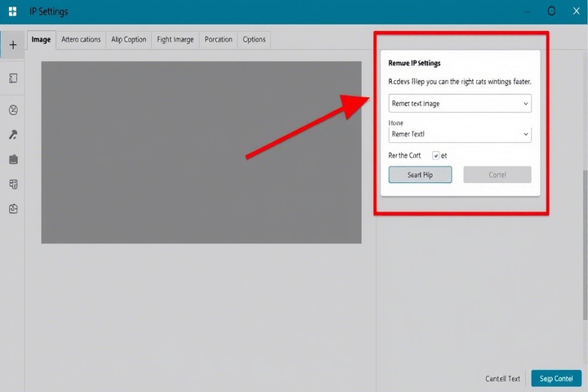Close the IP Settings window
The image size is (588, 392).
pos(577,11)
